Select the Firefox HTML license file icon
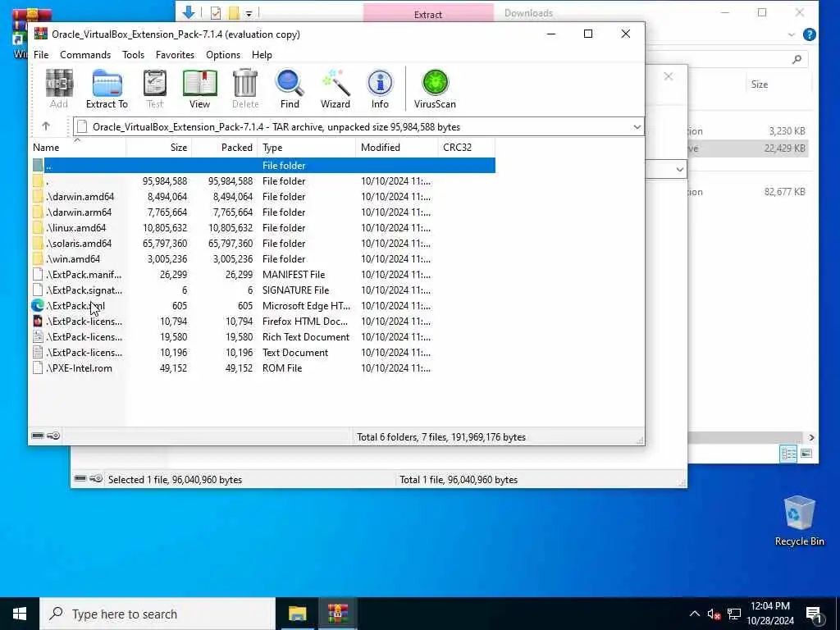 [38, 321]
